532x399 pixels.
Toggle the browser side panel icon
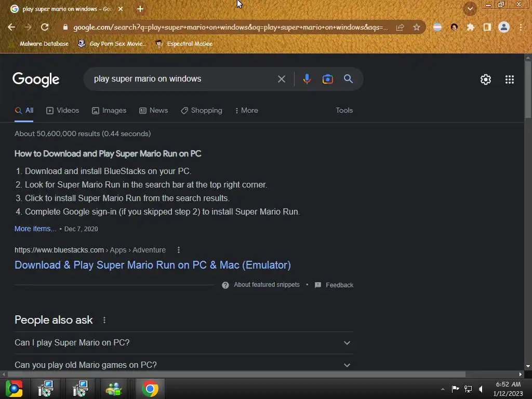point(487,27)
